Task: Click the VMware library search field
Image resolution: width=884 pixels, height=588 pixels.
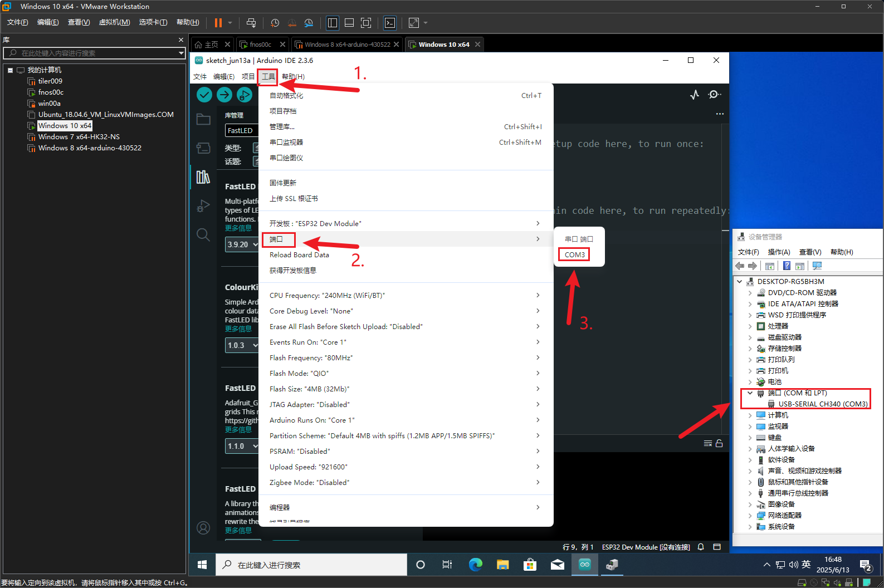Action: tap(90, 53)
